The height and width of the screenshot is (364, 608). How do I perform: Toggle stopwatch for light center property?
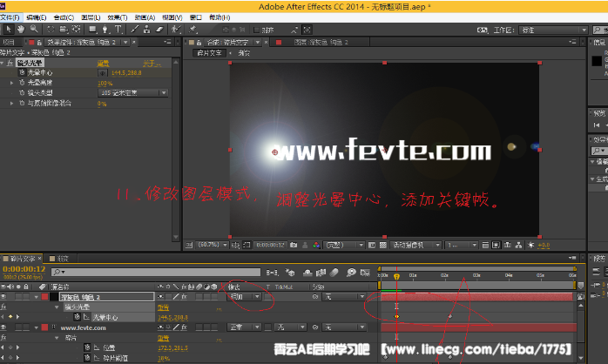click(21, 73)
